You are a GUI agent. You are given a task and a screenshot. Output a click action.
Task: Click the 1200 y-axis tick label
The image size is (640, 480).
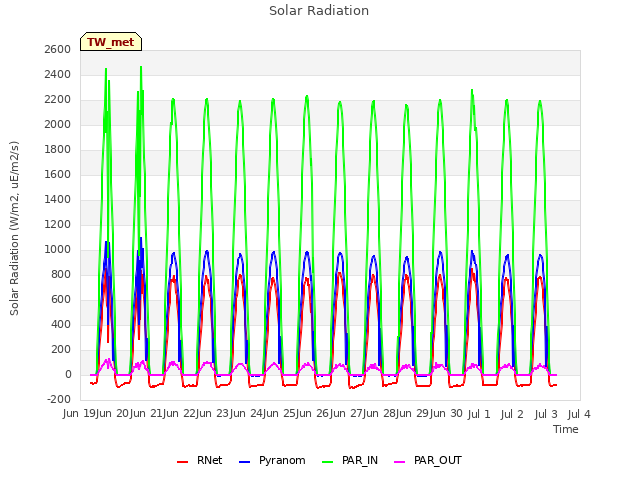58,224
